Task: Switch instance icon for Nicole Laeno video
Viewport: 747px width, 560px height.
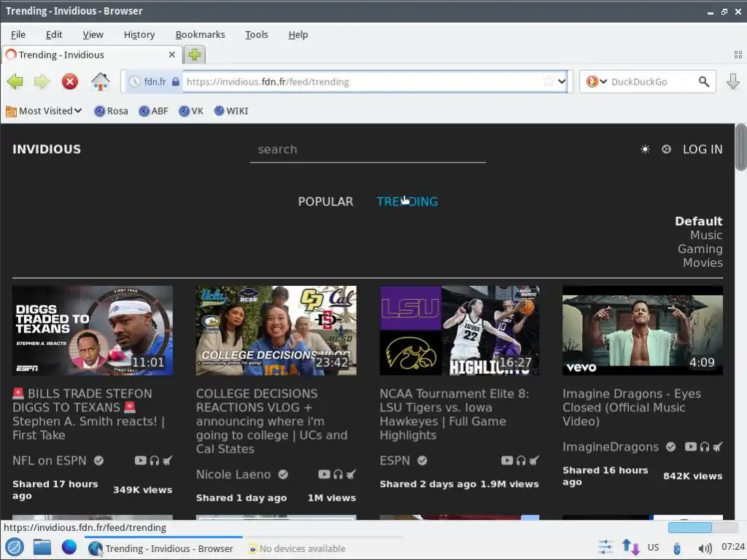Action: click(351, 474)
